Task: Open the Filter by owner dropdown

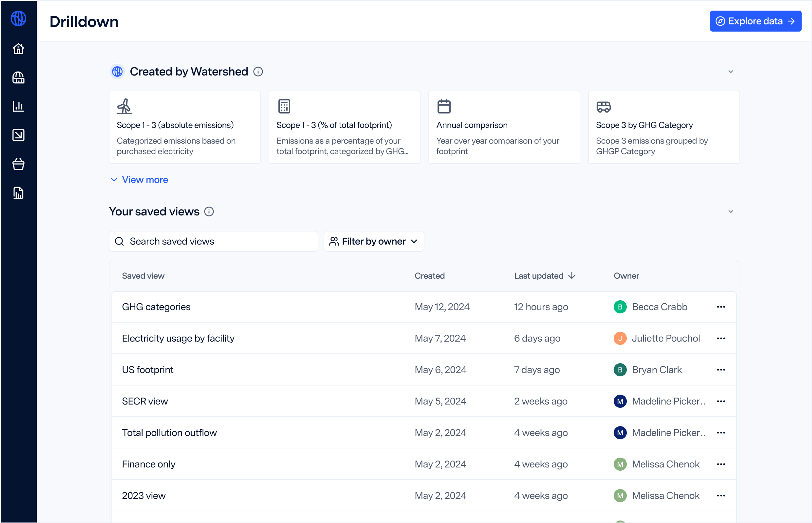Action: coord(374,241)
